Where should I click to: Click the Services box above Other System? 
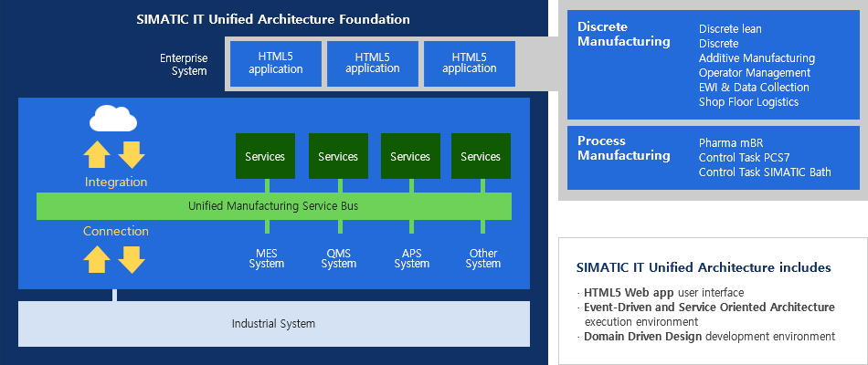tap(481, 156)
